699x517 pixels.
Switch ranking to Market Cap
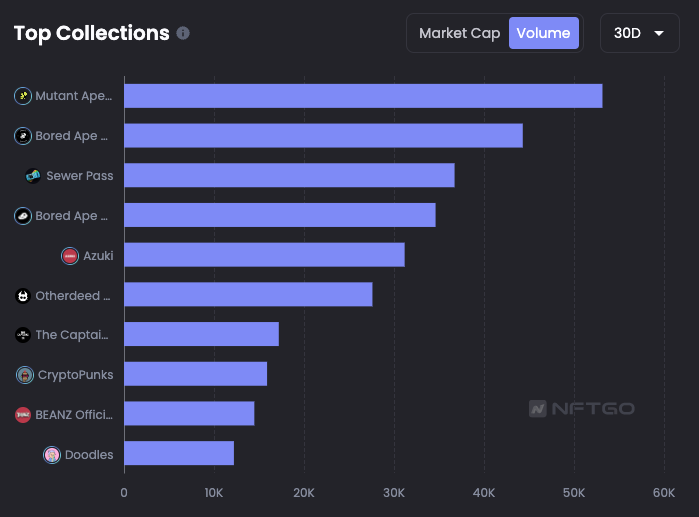[x=459, y=33]
